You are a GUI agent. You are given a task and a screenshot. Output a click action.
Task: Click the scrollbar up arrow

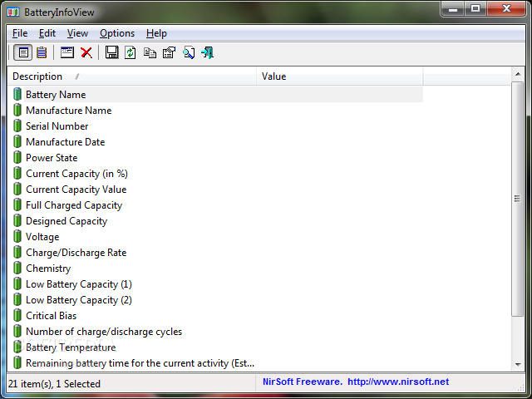coord(518,74)
